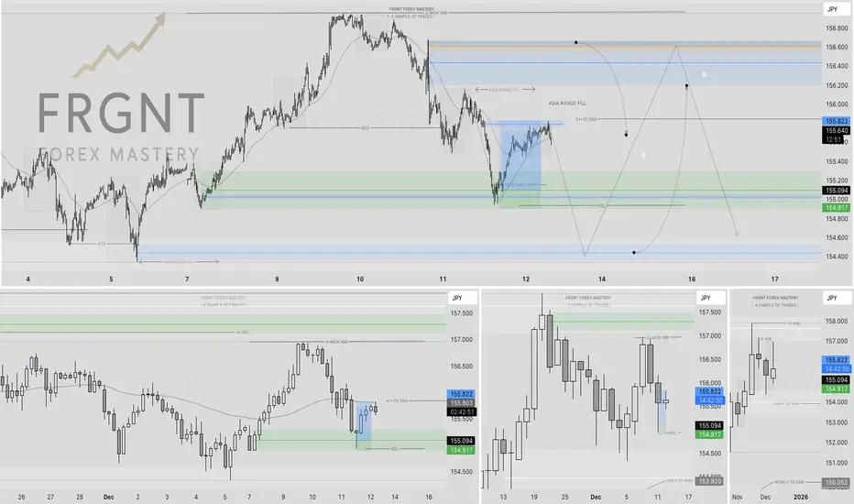
Task: Click the 153.000 price axis label
Action: (x=837, y=422)
